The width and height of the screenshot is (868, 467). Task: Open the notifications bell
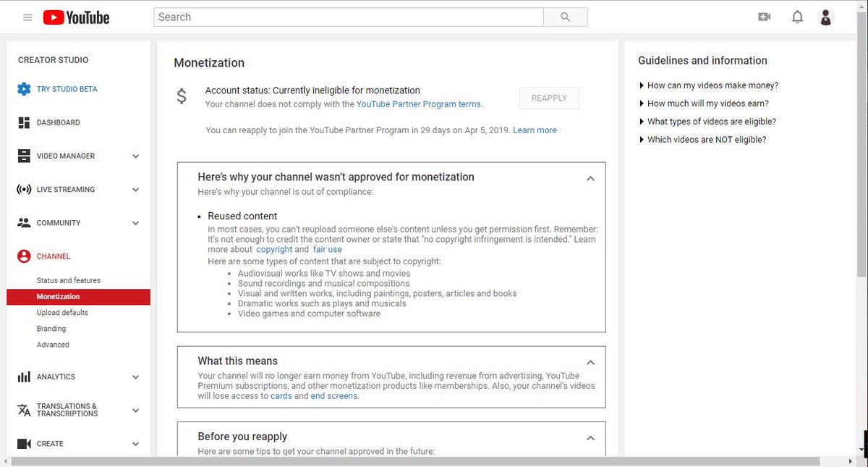[797, 17]
